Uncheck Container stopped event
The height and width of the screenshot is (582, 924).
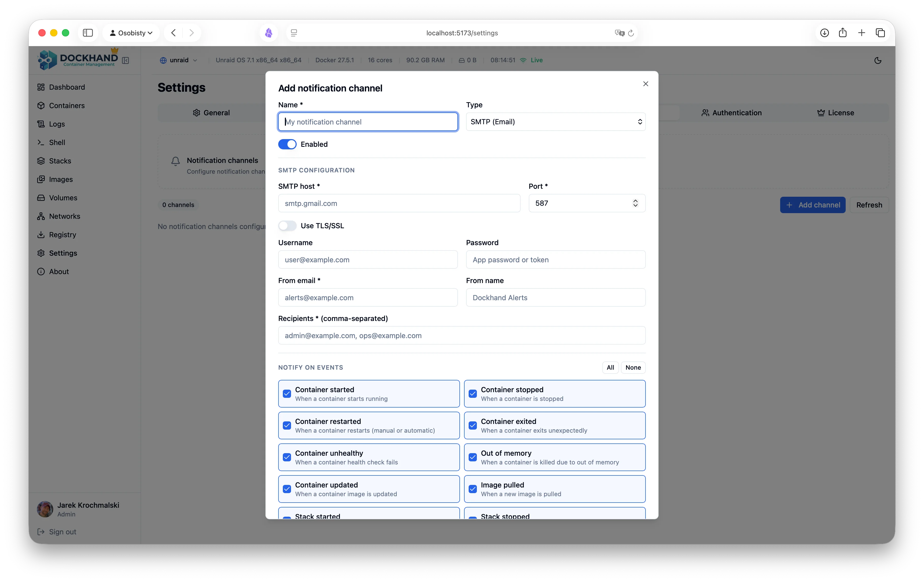point(473,394)
